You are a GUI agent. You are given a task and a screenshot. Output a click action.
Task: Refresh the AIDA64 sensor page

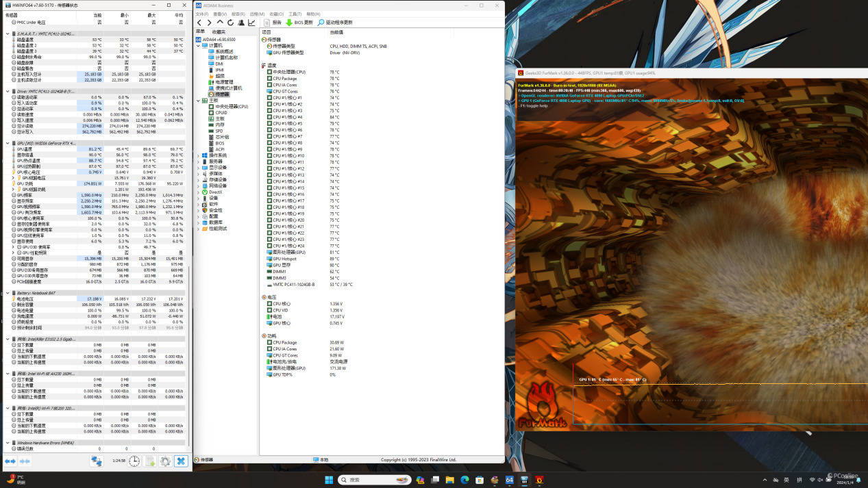click(230, 23)
